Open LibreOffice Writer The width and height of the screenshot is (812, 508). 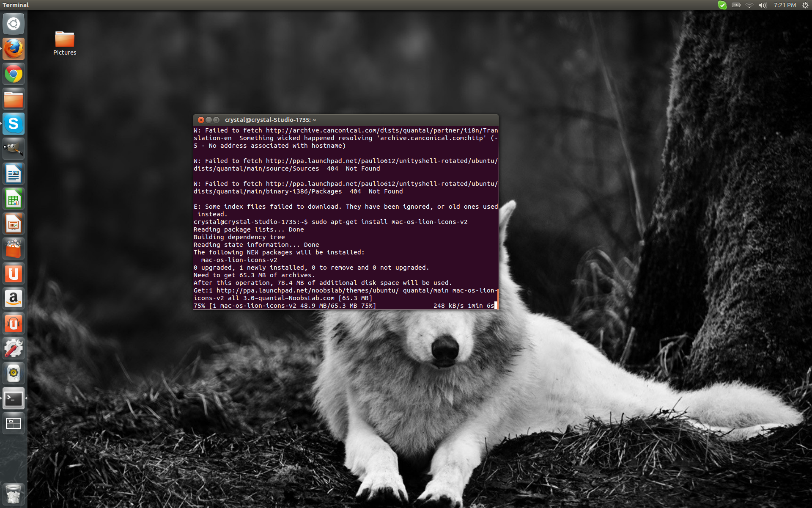coord(14,174)
